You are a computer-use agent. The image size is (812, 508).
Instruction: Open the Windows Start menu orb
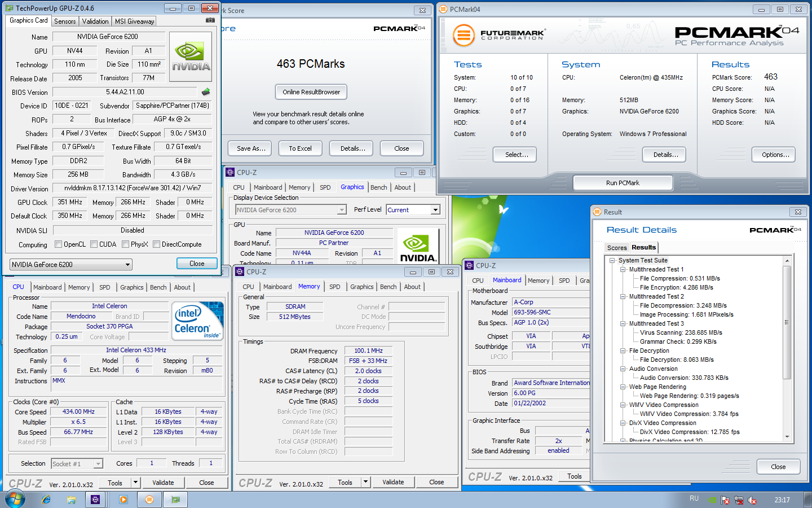coord(15,500)
